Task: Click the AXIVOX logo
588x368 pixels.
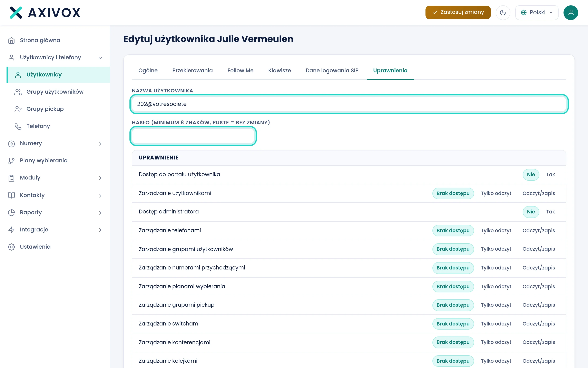Action: click(x=45, y=13)
